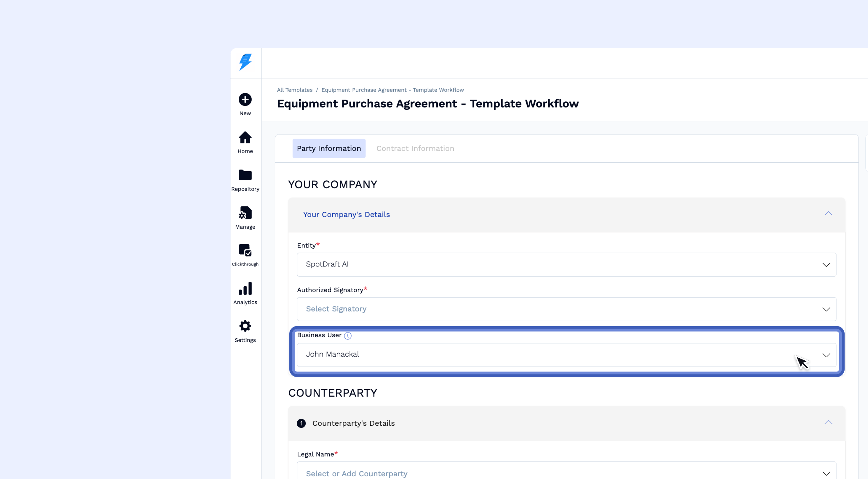Go to Home in sidebar
868x479 pixels.
(x=245, y=138)
